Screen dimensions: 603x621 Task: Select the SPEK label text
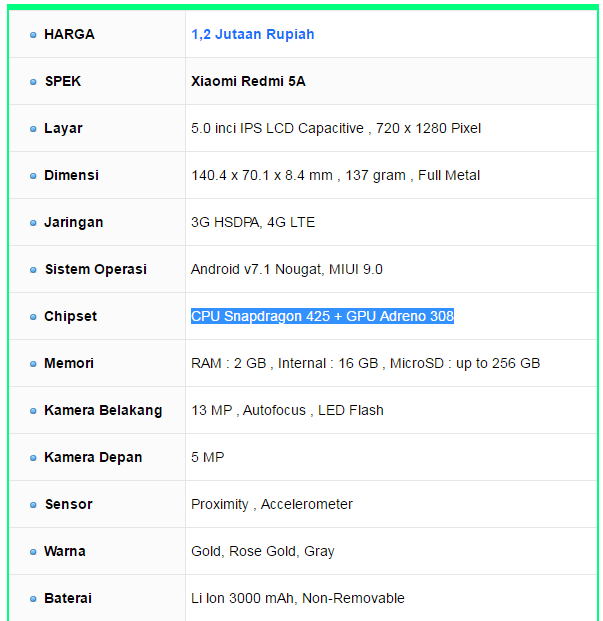(63, 81)
